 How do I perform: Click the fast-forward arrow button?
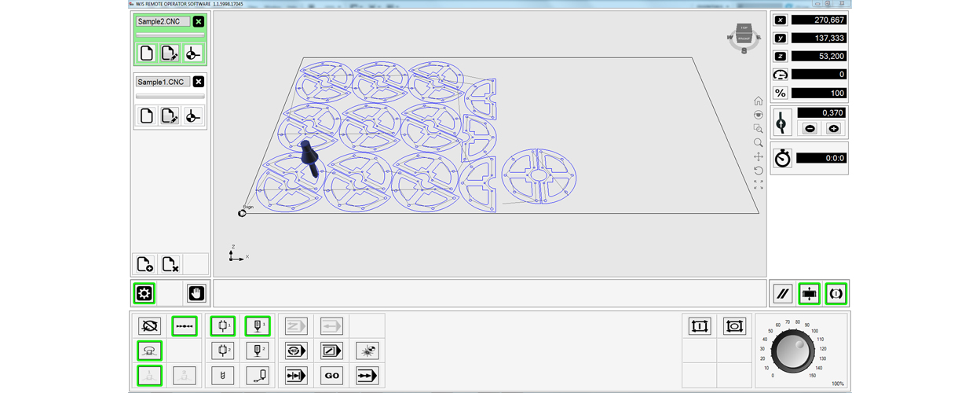pyautogui.click(x=367, y=376)
